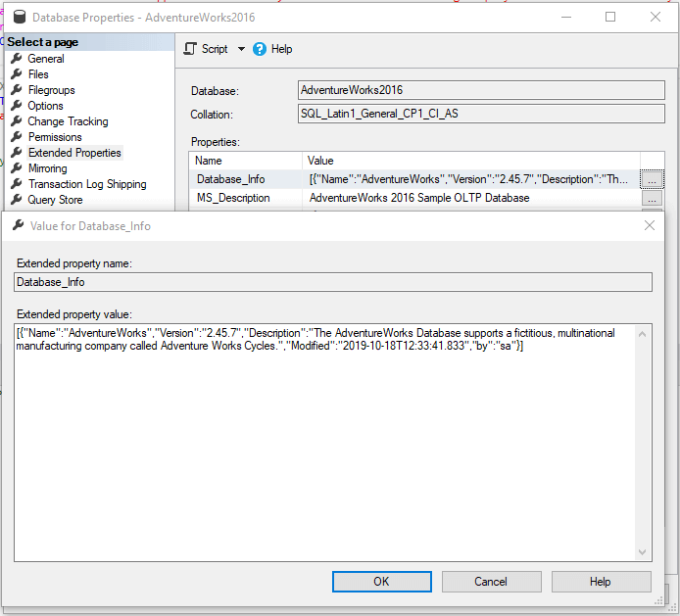This screenshot has height=616, width=680.
Task: Click the wrench icon beside Extended Properties
Action: pos(17,152)
